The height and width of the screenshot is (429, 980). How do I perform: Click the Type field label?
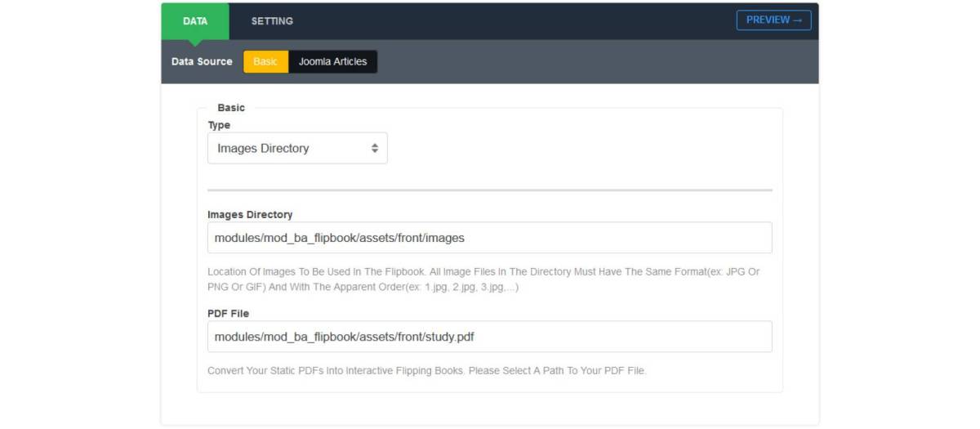pyautogui.click(x=219, y=125)
